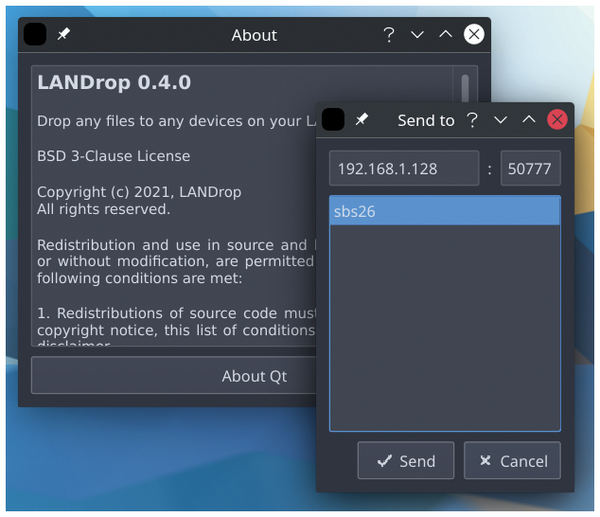Click the pin icon in Send to window
The width and height of the screenshot is (600, 517).
(362, 119)
